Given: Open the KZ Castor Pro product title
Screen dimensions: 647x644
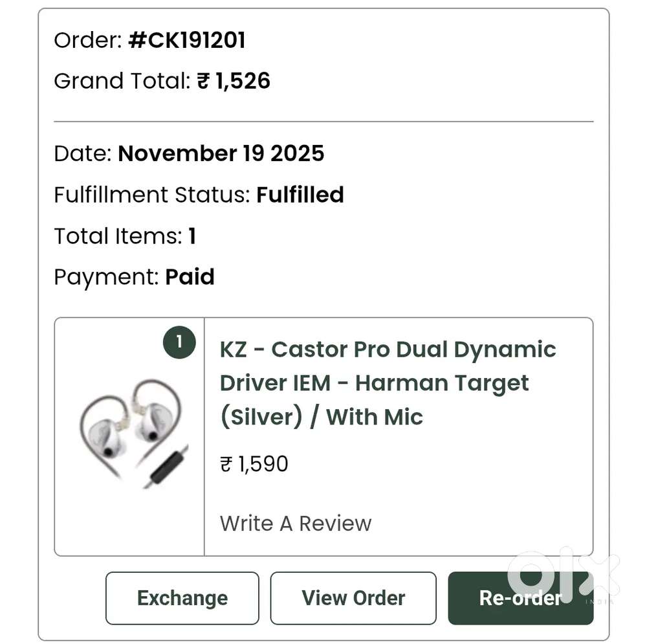Looking at the screenshot, I should [388, 383].
